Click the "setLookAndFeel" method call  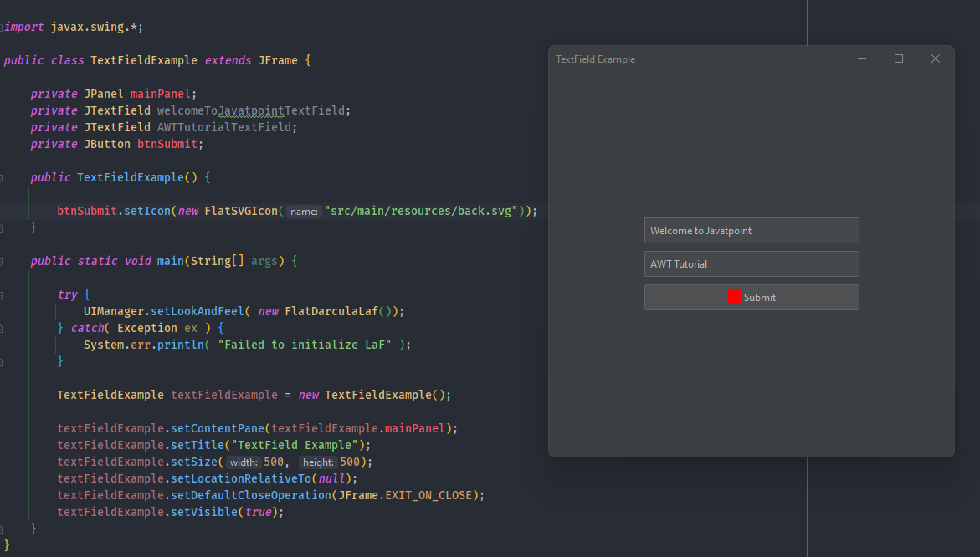[x=198, y=312]
